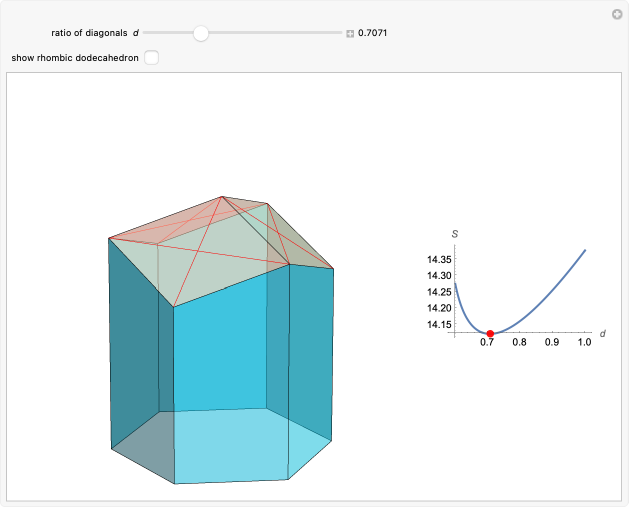Click the "show rhombic dodecahedron" label text
Screen dimensions: 629x508
75,57
